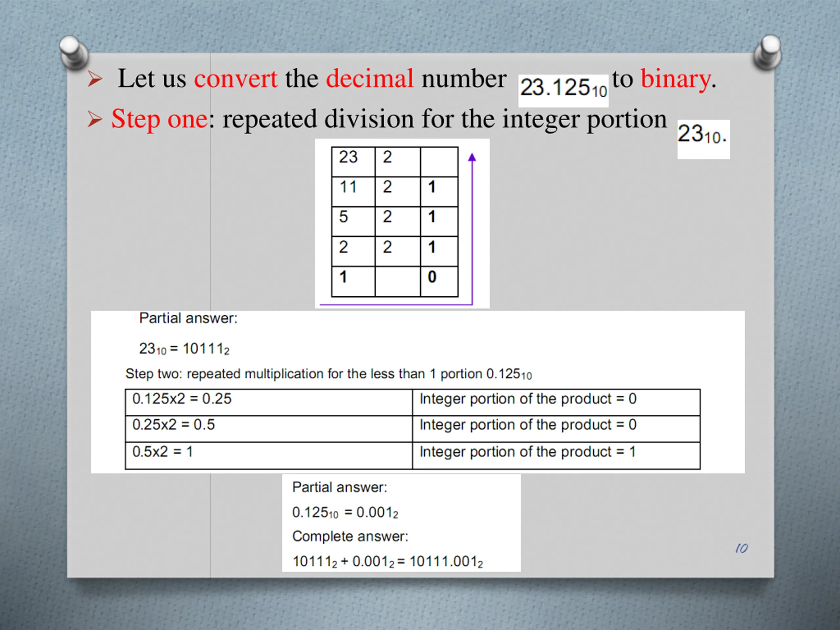Click the red 'Step one' text
This screenshot has height=630, width=840.
[x=159, y=119]
